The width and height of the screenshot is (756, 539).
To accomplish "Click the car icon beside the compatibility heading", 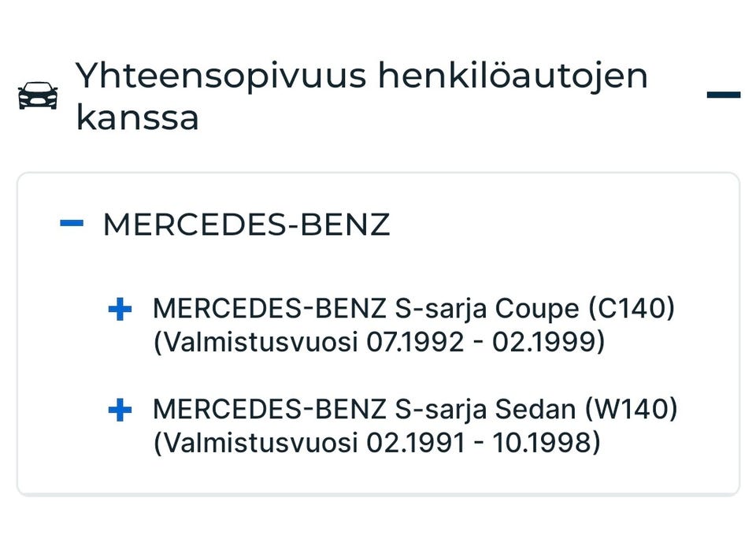I will point(38,95).
